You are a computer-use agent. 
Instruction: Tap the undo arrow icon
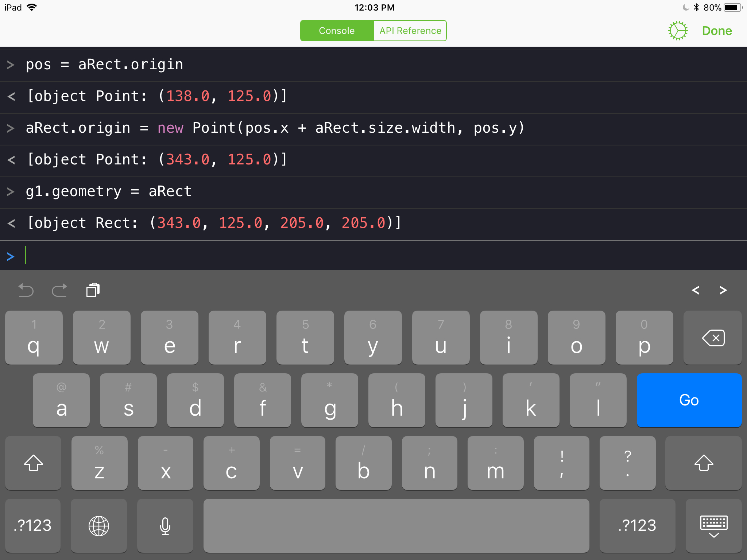[26, 290]
